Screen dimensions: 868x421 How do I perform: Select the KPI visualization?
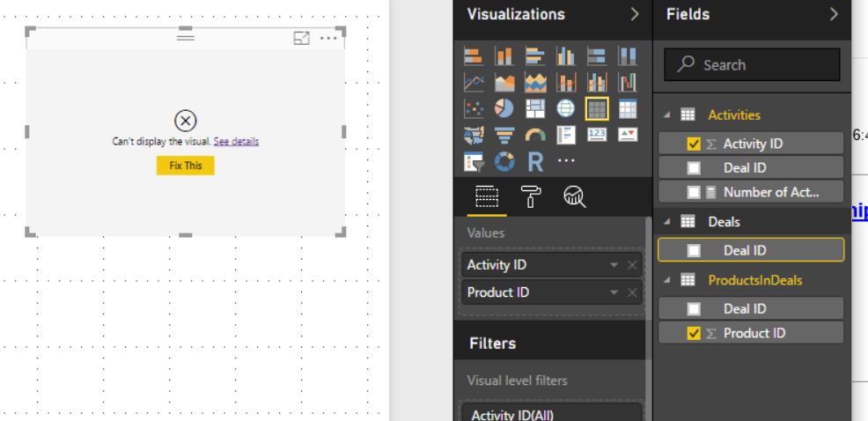tap(628, 135)
